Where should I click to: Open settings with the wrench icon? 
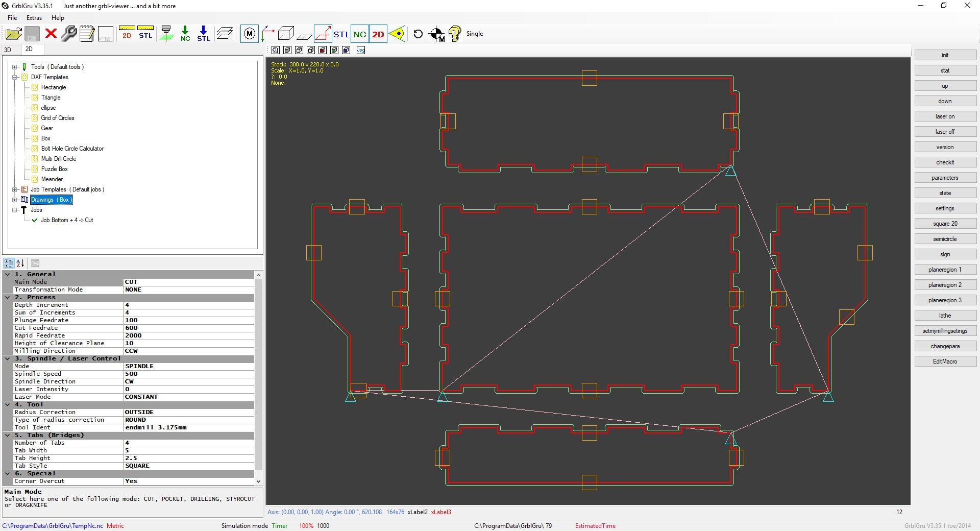[68, 34]
